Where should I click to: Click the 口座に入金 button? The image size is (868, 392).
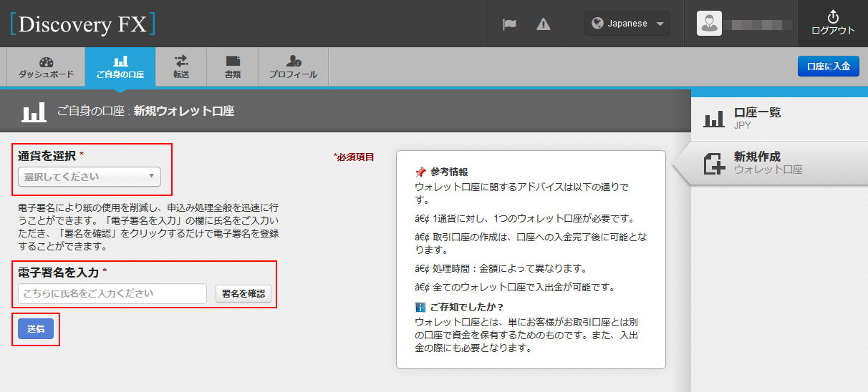tap(828, 67)
